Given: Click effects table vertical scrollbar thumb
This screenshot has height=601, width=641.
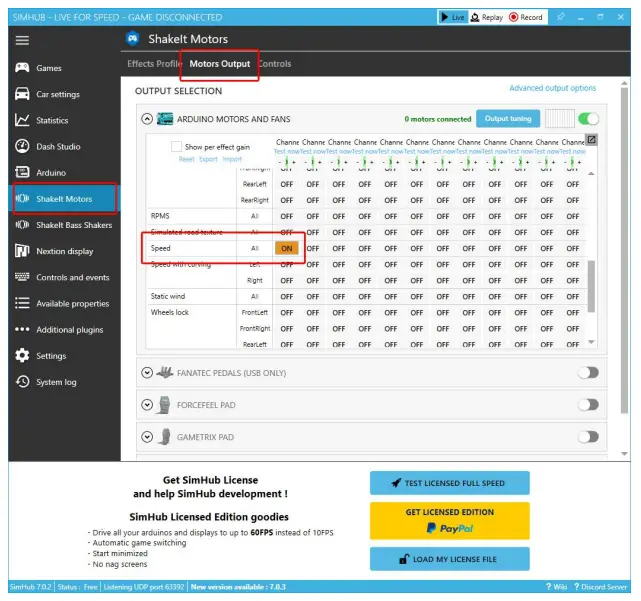Looking at the screenshot, I should 591,286.
